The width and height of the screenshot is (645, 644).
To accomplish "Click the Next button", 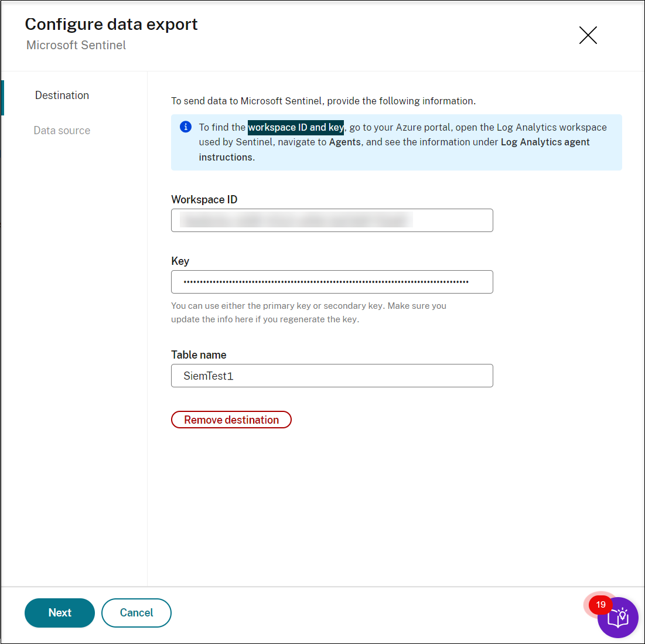I will 60,613.
